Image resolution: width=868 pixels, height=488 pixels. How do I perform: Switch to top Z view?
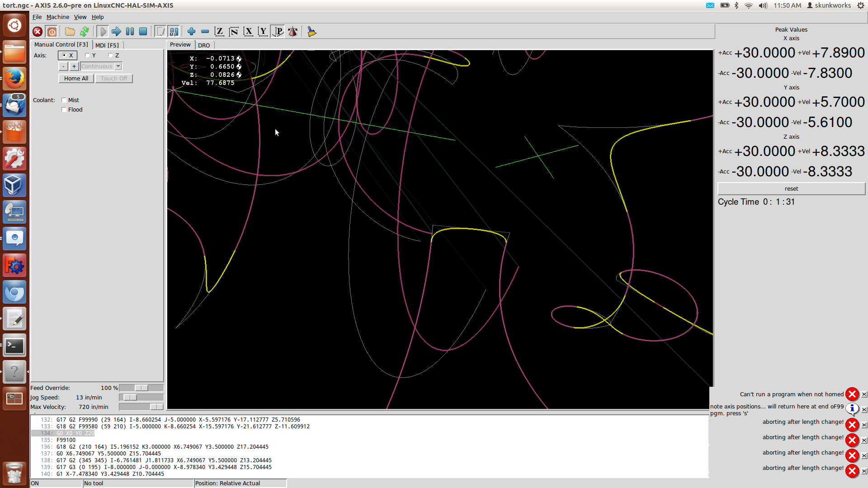point(219,32)
